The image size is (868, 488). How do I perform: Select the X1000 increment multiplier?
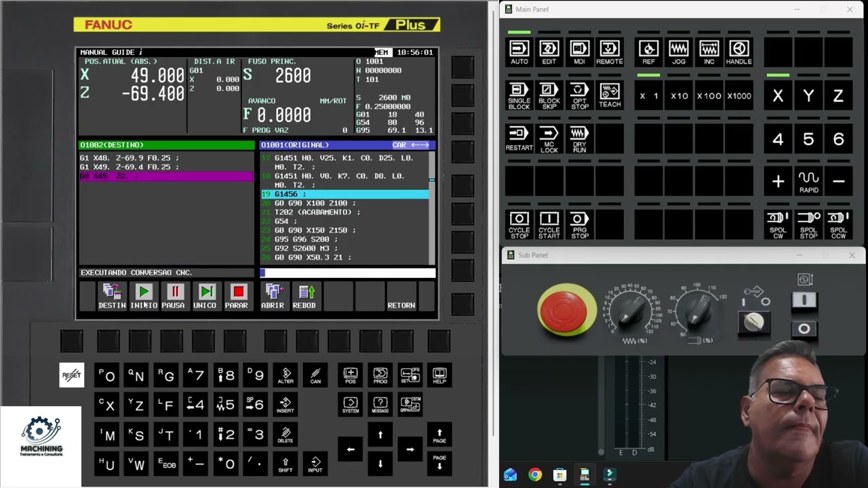click(739, 96)
